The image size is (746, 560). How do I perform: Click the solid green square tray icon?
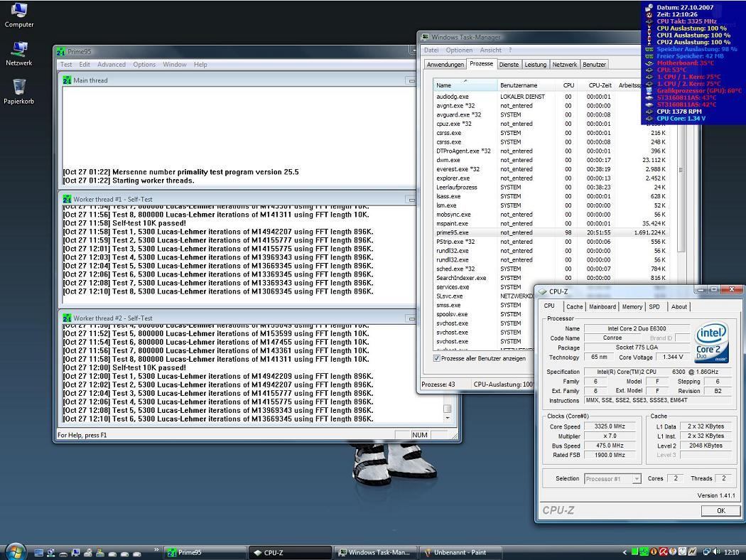click(x=634, y=552)
